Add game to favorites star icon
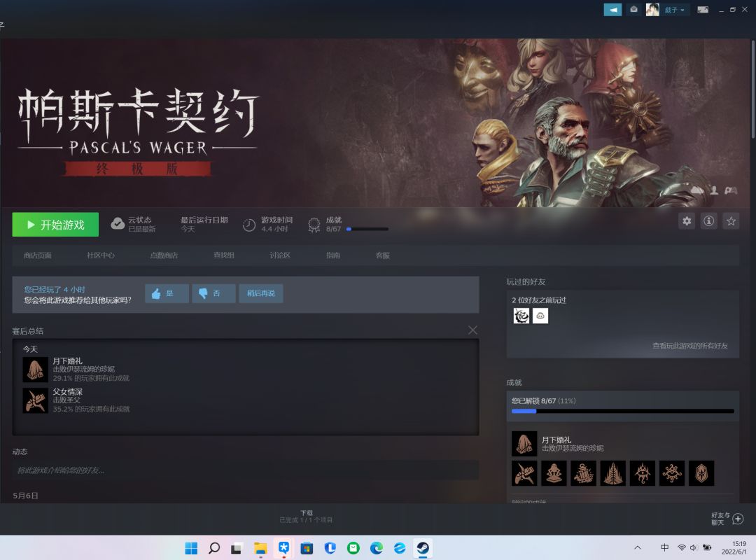This screenshot has height=560, width=756. click(731, 221)
